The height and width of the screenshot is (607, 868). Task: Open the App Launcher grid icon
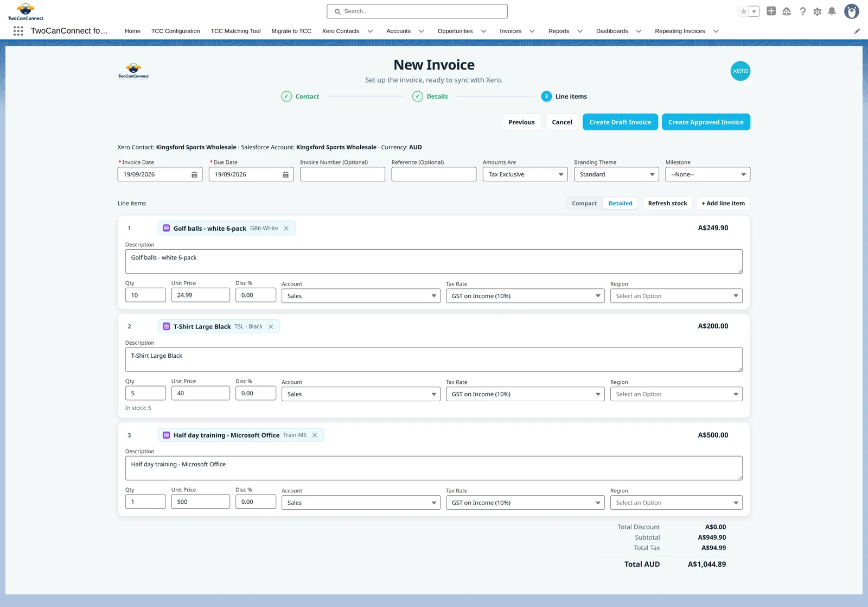pyautogui.click(x=18, y=31)
